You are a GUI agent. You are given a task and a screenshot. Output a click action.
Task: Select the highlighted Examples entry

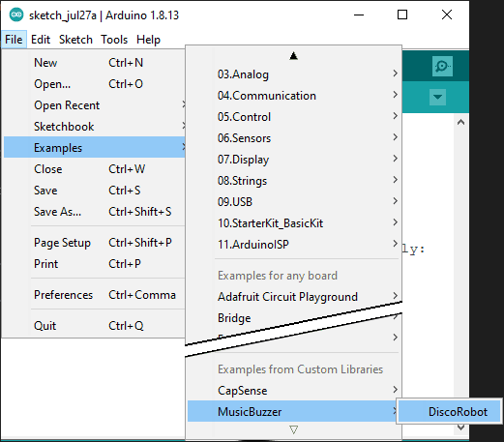point(95,148)
